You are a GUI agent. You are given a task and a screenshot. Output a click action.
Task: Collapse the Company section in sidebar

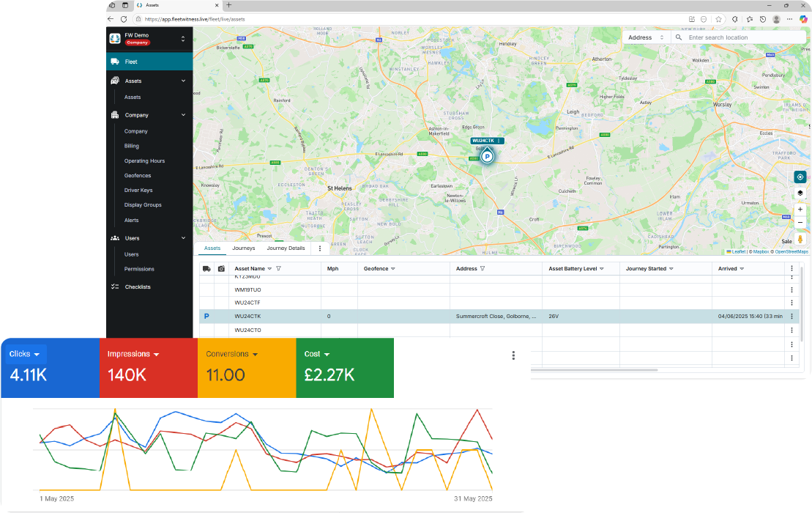pyautogui.click(x=183, y=115)
